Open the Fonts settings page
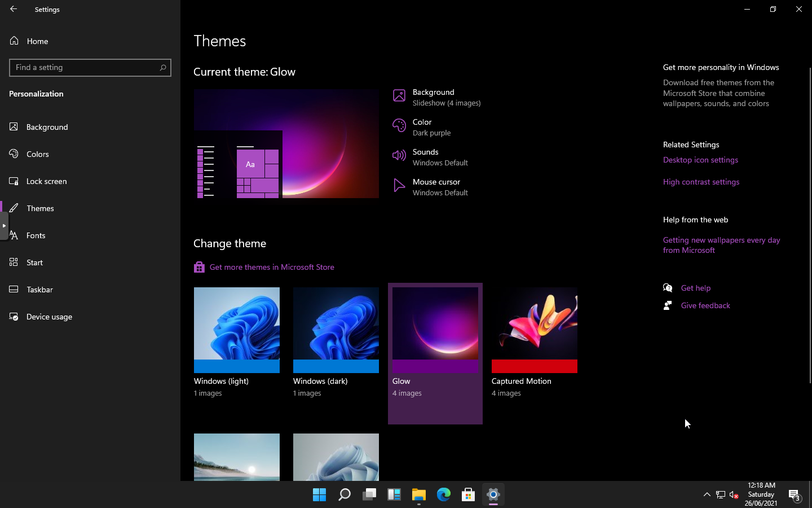The height and width of the screenshot is (508, 812). tap(90, 235)
